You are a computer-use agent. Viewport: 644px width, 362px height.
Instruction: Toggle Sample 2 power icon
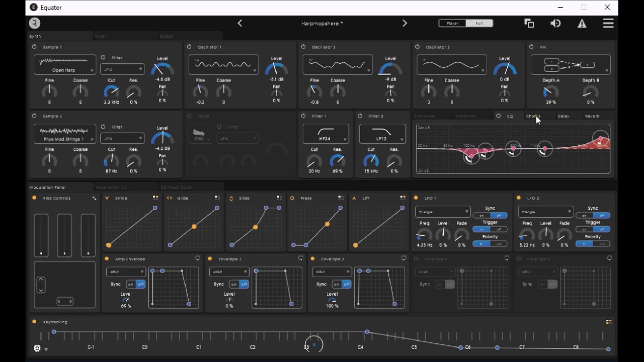pos(34,116)
